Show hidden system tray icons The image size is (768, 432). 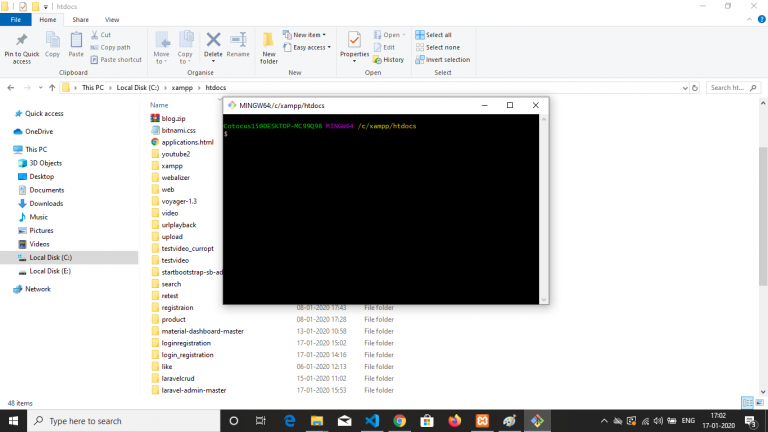[604, 421]
